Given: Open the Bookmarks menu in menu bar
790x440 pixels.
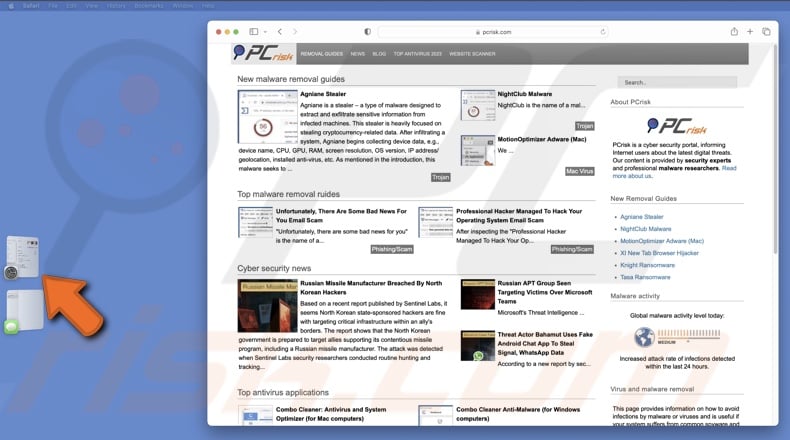Looking at the screenshot, I should pos(149,6).
